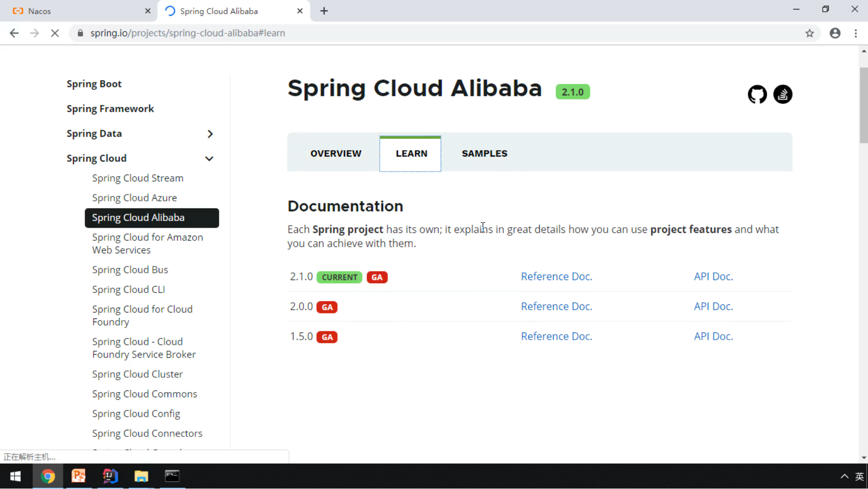The image size is (868, 489).
Task: Launch IntelliJ IDEA from taskbar
Action: [110, 476]
